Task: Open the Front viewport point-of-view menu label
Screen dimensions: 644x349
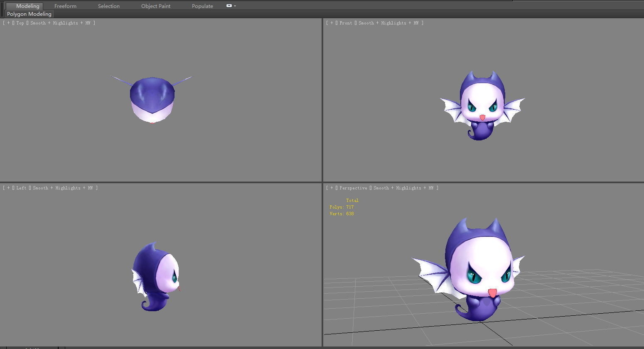Action: tap(346, 23)
